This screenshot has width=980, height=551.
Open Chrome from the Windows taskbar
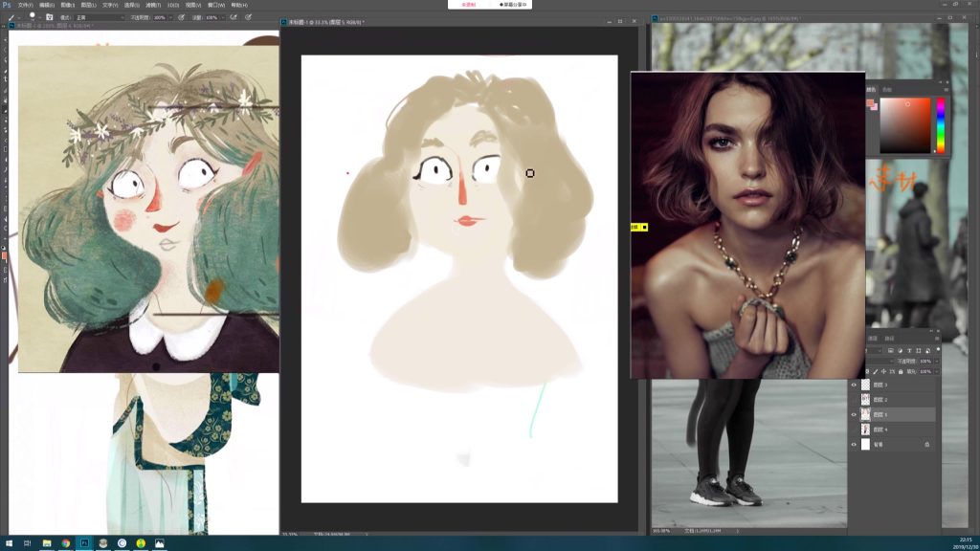pos(65,543)
